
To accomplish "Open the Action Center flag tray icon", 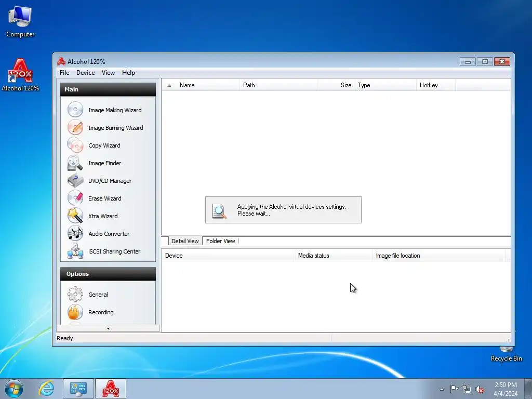I will point(454,389).
